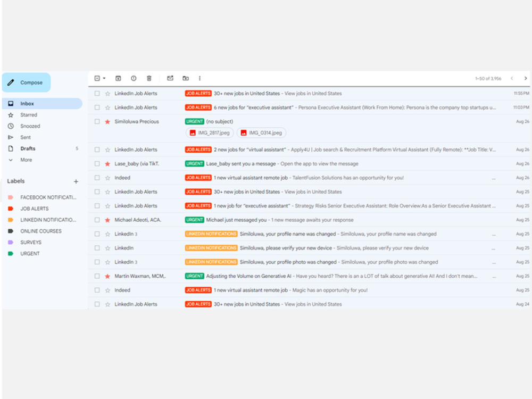Click the Archive toolbar icon
Viewport: 532px width, 399px height.
[x=118, y=78]
